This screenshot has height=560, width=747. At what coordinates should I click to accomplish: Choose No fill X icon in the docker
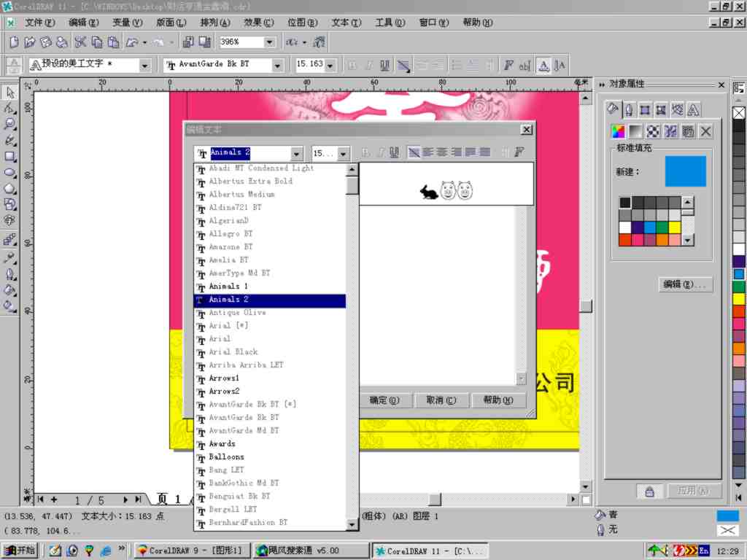click(706, 131)
